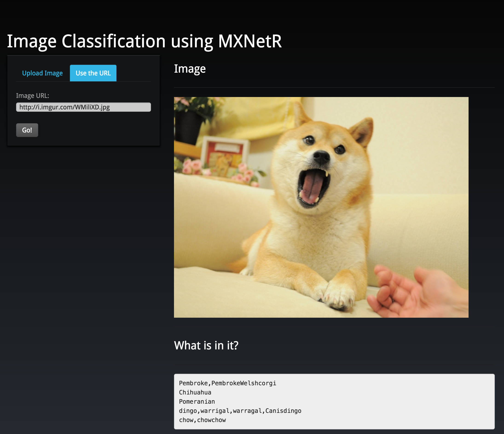Select the dingo, warrigal prediction line
This screenshot has width=504, height=434.
tap(240, 411)
